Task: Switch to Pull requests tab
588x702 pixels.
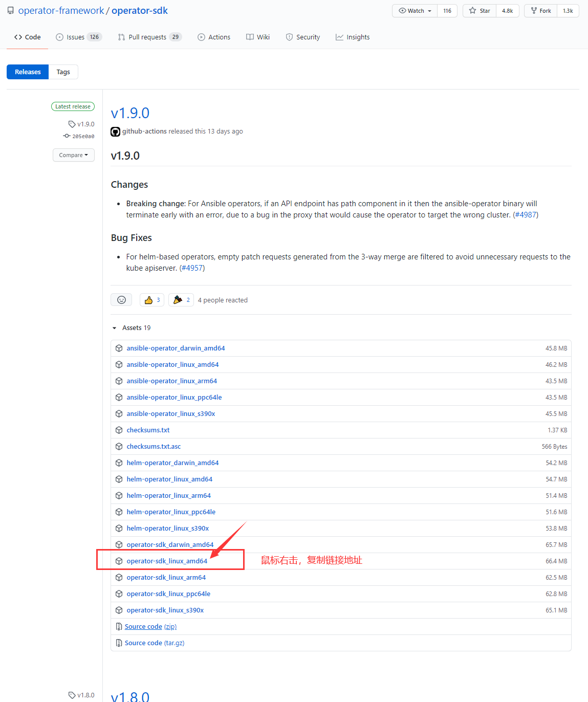Action: 149,37
